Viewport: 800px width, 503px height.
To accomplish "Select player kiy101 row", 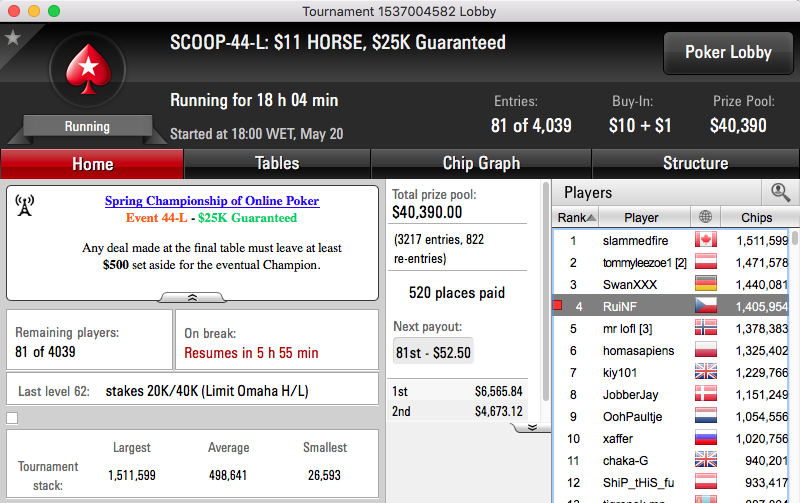I will coord(671,372).
